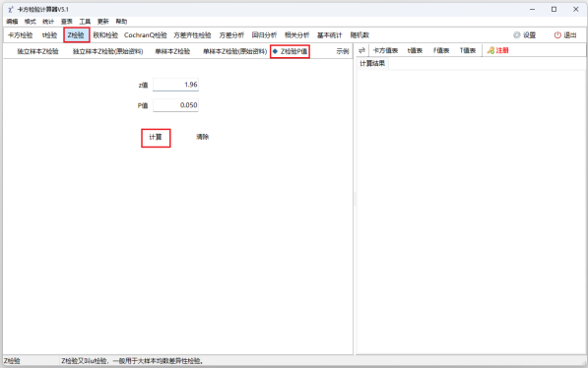
Task: Switch to the 卡方检验 tab
Action: tap(21, 35)
